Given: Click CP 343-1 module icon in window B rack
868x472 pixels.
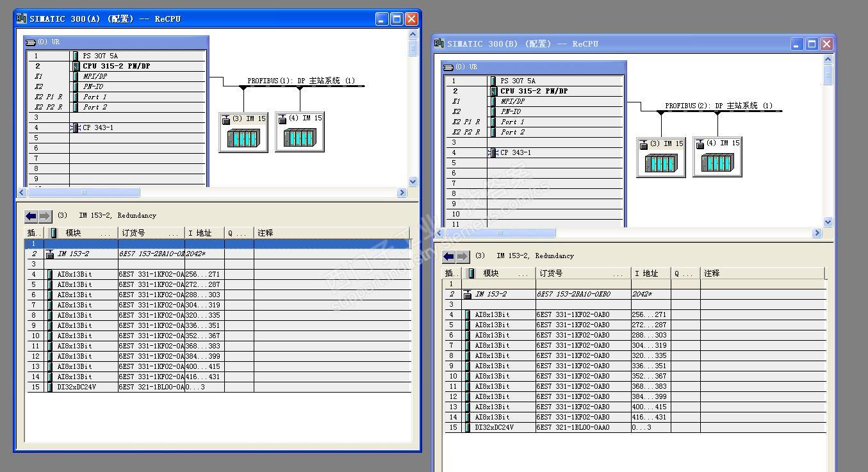Looking at the screenshot, I should 493,152.
